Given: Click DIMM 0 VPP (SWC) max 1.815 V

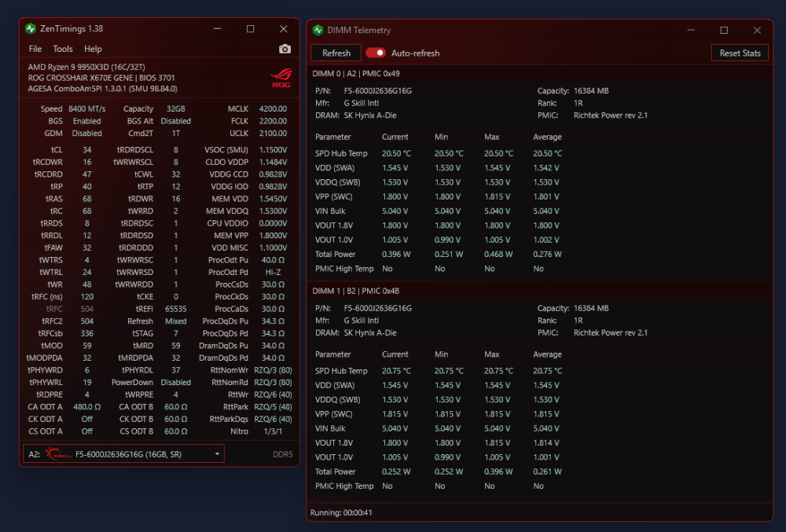Looking at the screenshot, I should pos(498,197).
